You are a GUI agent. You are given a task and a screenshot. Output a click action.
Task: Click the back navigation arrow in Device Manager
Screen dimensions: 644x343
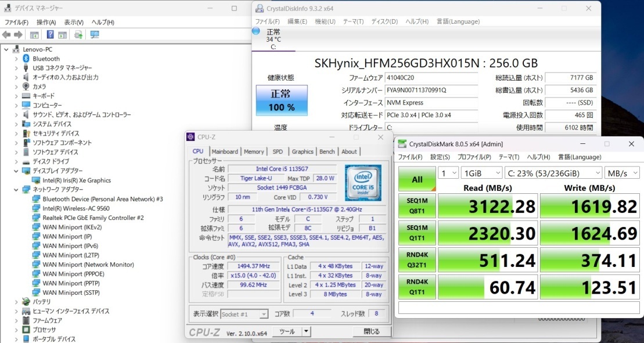pos(6,34)
